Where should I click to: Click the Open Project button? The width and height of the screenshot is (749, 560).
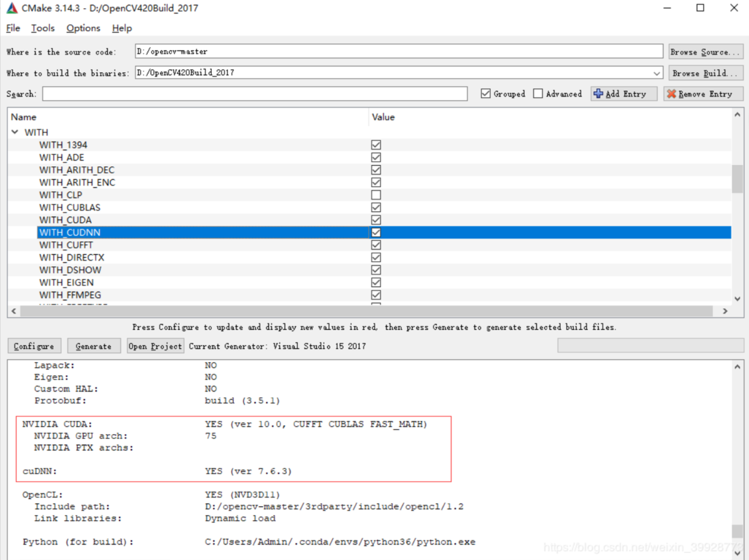pos(155,346)
